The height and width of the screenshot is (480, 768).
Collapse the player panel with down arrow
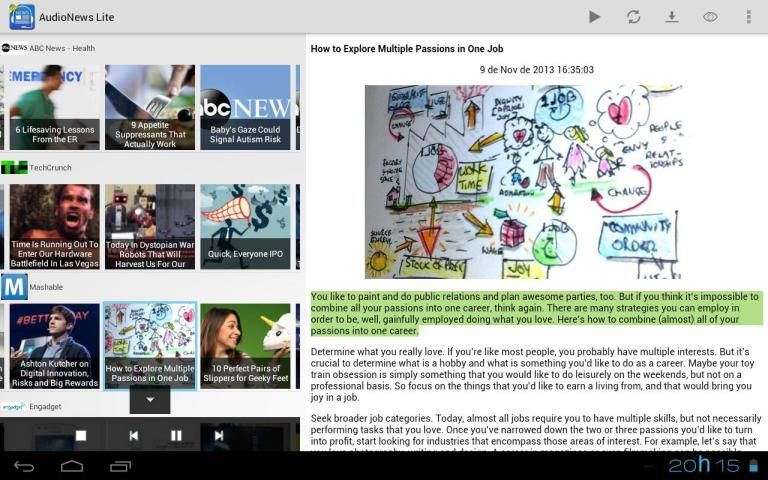pos(150,400)
